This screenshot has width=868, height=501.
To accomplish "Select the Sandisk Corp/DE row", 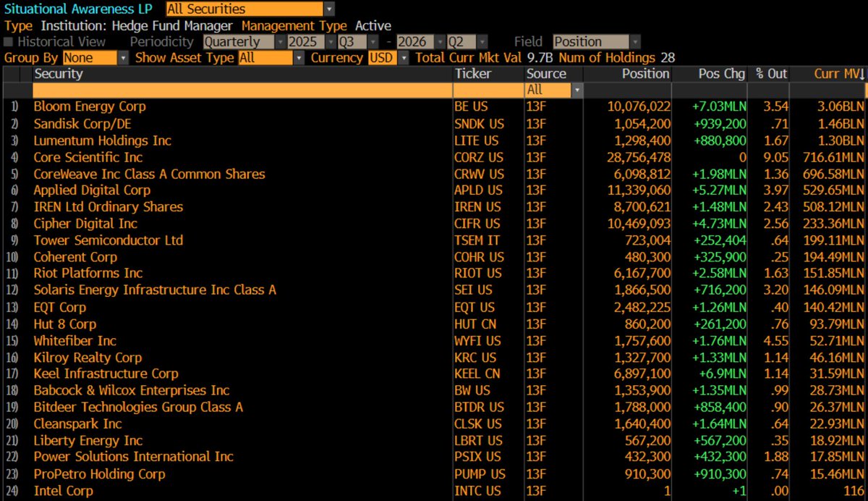I will coord(434,123).
